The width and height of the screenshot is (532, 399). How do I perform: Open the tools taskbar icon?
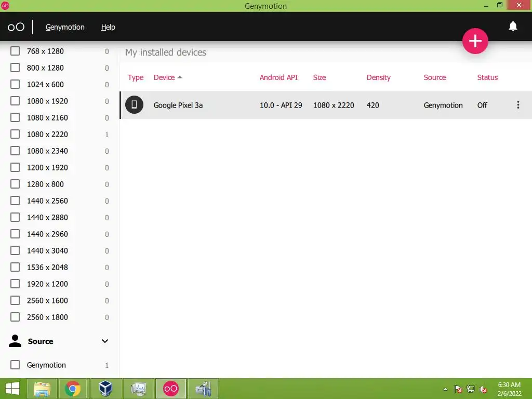[x=203, y=389]
